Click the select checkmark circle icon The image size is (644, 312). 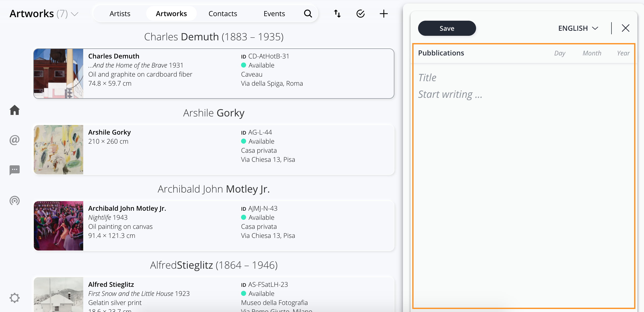(x=360, y=14)
